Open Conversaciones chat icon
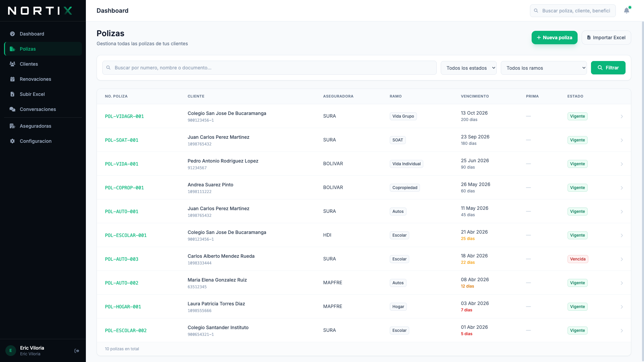This screenshot has height=362, width=644. (12, 109)
